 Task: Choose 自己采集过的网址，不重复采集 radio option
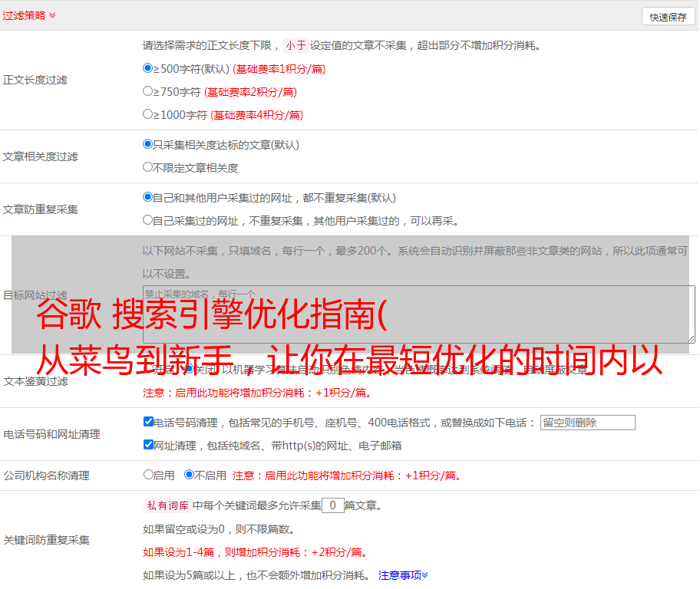pos(148,220)
